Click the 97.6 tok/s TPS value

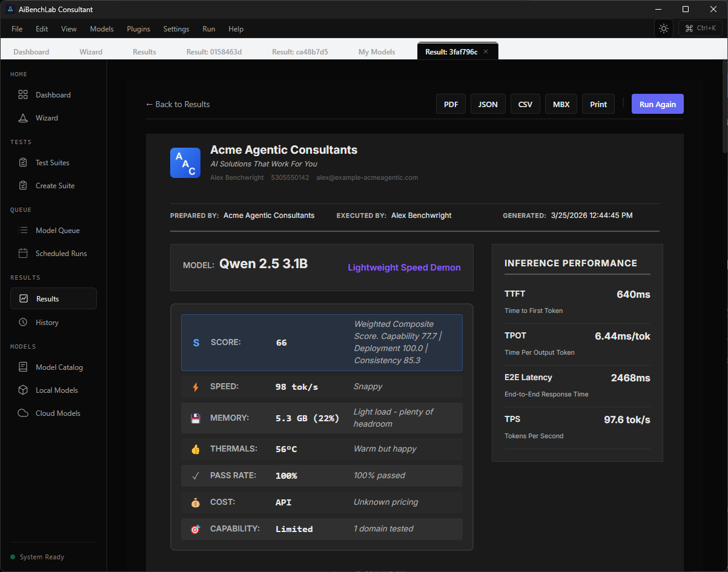point(627,419)
